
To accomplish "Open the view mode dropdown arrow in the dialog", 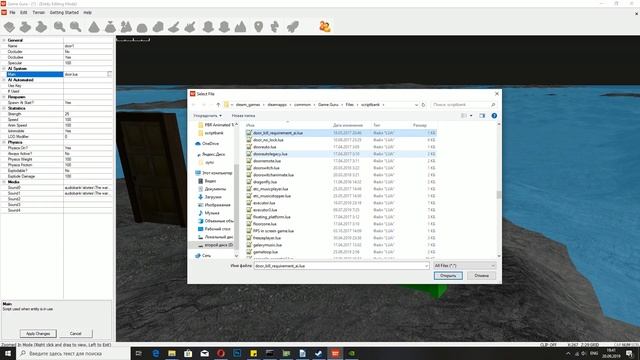I will click(471, 116).
